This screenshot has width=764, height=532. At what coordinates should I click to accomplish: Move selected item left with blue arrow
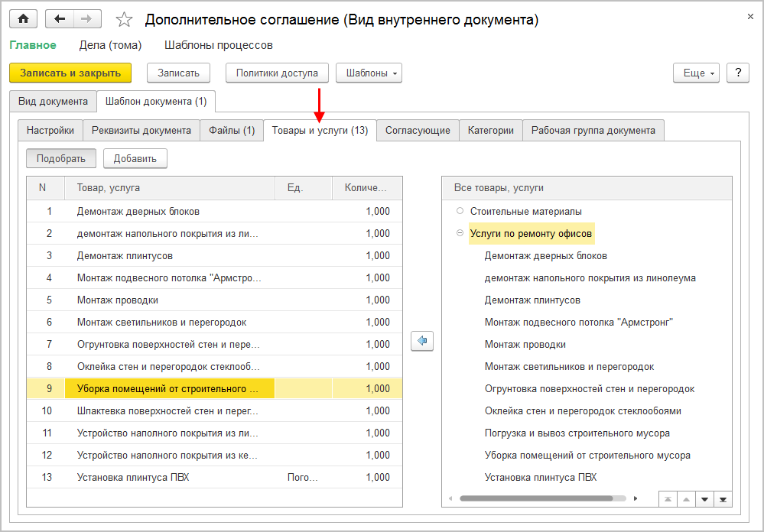point(422,341)
